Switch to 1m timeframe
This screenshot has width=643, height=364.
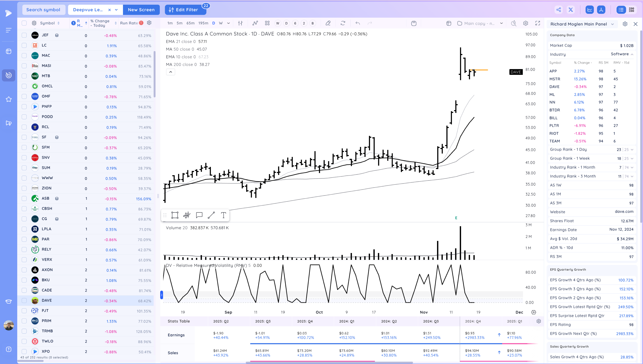[x=170, y=23]
